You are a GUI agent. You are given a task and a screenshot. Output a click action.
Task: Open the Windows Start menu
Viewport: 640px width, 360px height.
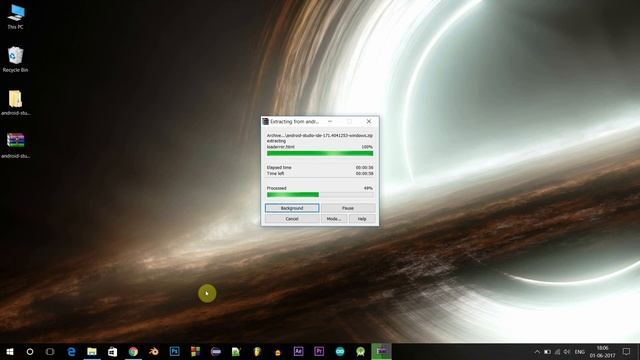[10, 351]
